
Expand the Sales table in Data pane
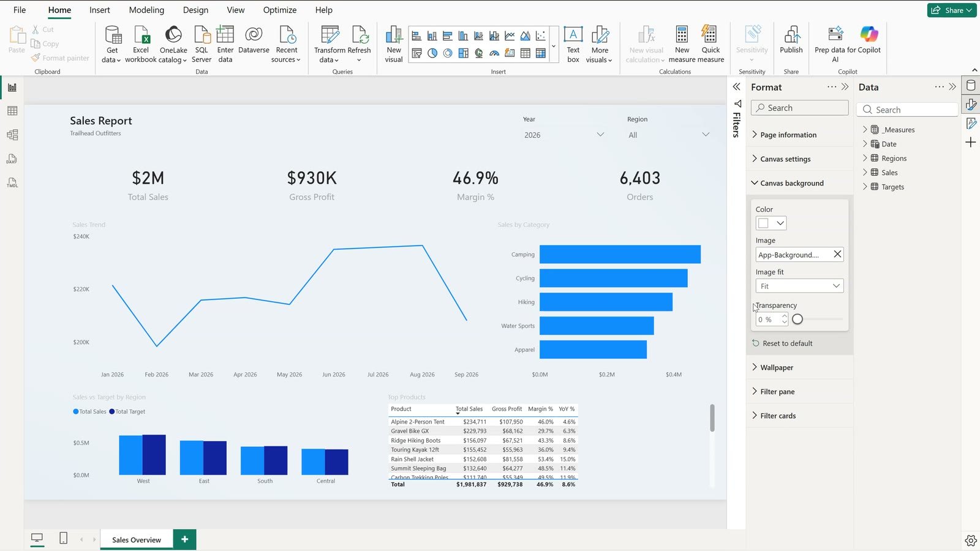(x=865, y=173)
